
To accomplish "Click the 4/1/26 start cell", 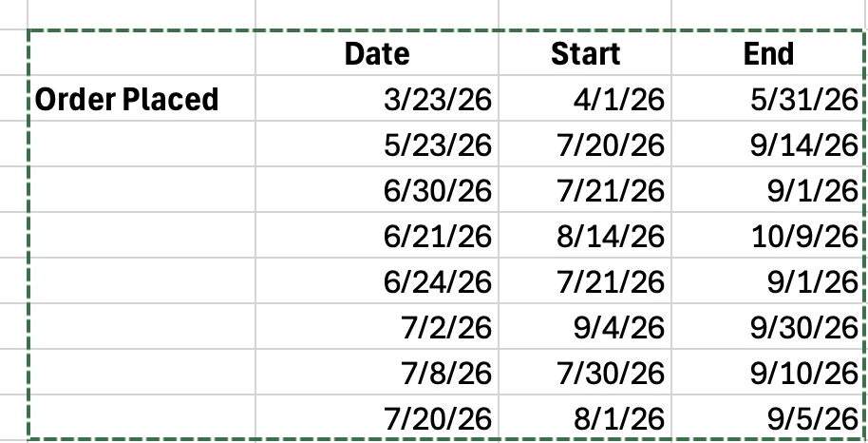I will 585,98.
